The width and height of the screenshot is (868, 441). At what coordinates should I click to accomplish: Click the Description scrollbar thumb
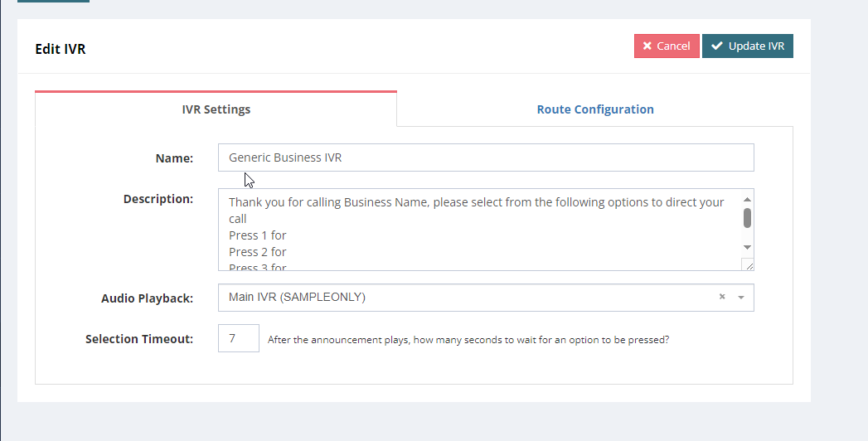tap(747, 217)
